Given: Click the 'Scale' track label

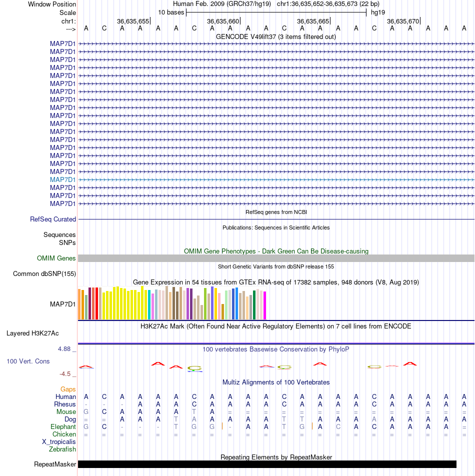Looking at the screenshot, I should point(67,13).
